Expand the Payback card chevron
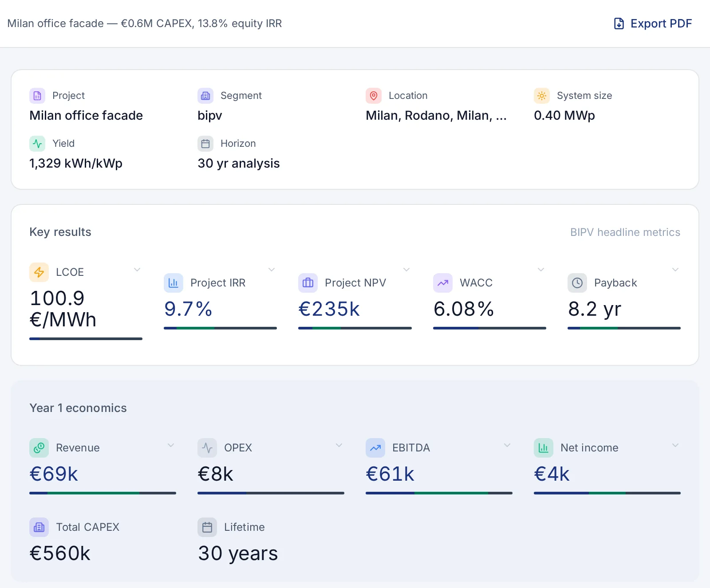Screen dimensions: 710x588 [675, 270]
